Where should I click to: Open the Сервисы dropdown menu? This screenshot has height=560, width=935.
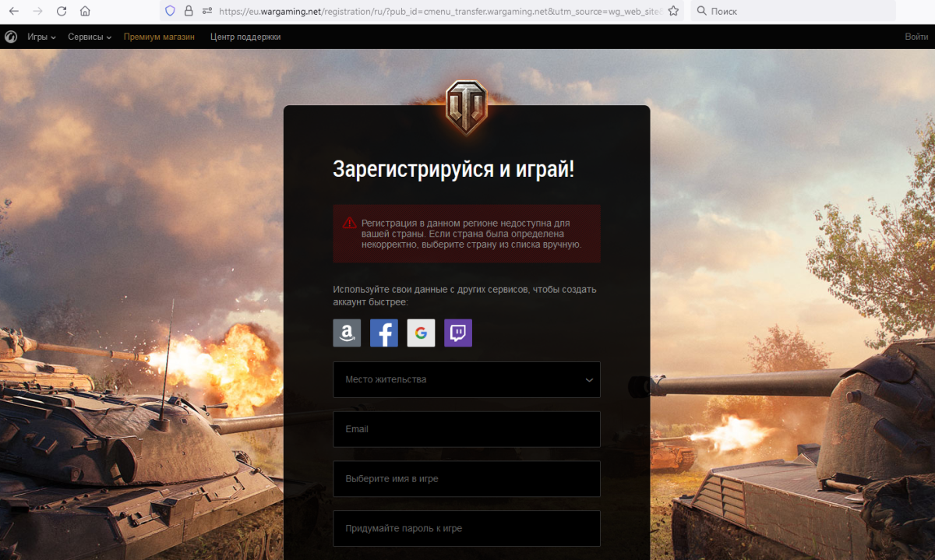pyautogui.click(x=90, y=37)
